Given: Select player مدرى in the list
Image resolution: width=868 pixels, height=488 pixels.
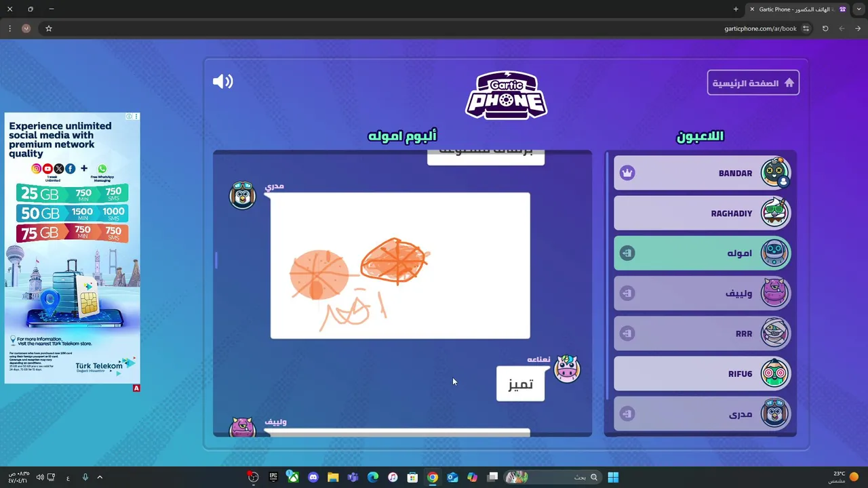Looking at the screenshot, I should [703, 413].
